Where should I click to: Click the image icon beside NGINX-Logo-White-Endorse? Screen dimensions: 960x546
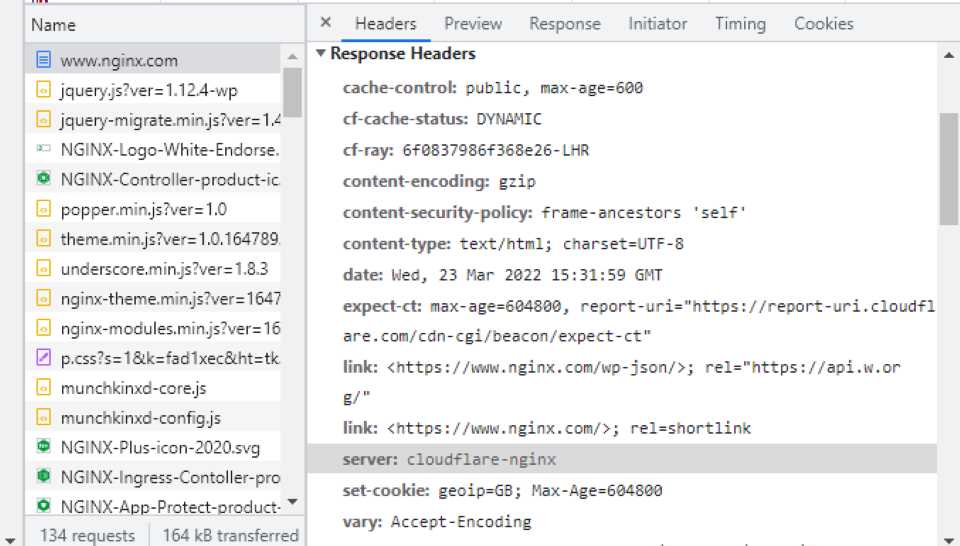pos(43,149)
